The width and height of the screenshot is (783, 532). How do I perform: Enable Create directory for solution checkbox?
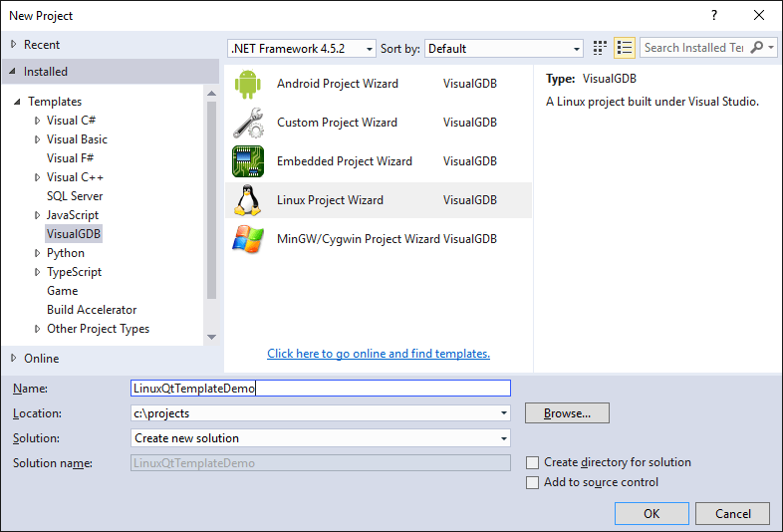(x=532, y=462)
